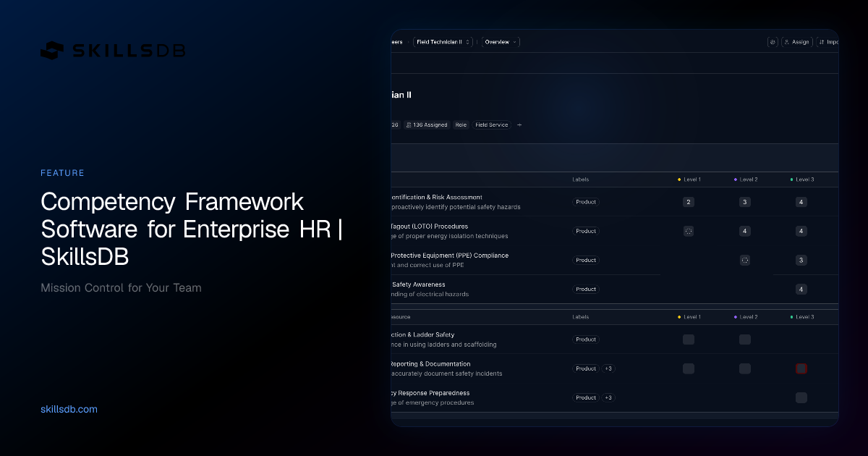
Task: Select Level 3 value 4 for Safety Awareness
Action: point(801,289)
